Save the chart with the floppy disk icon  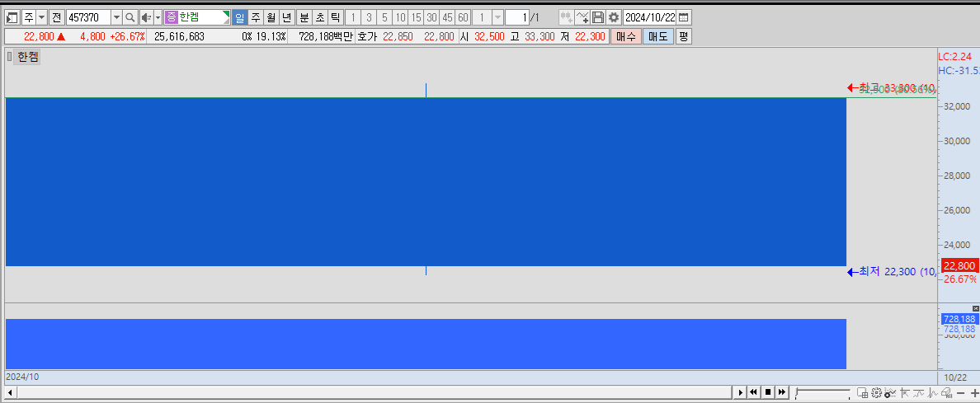click(598, 17)
